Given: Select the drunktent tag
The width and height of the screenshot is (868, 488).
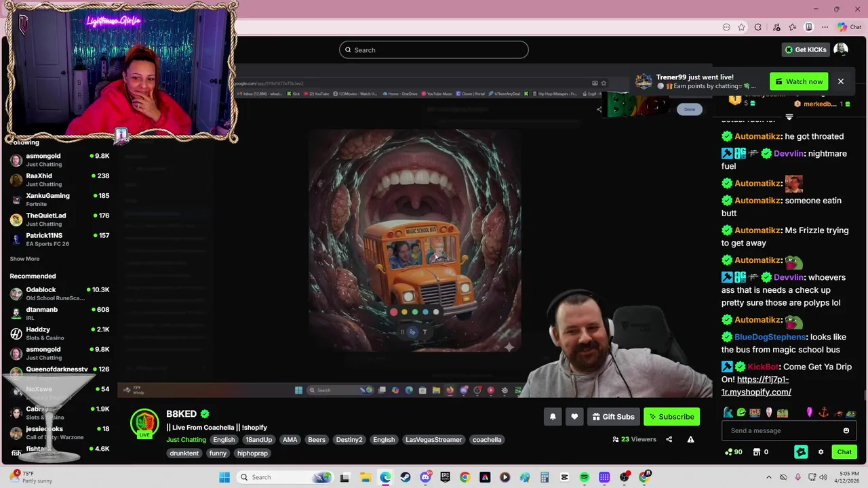Looking at the screenshot, I should pos(184,453).
